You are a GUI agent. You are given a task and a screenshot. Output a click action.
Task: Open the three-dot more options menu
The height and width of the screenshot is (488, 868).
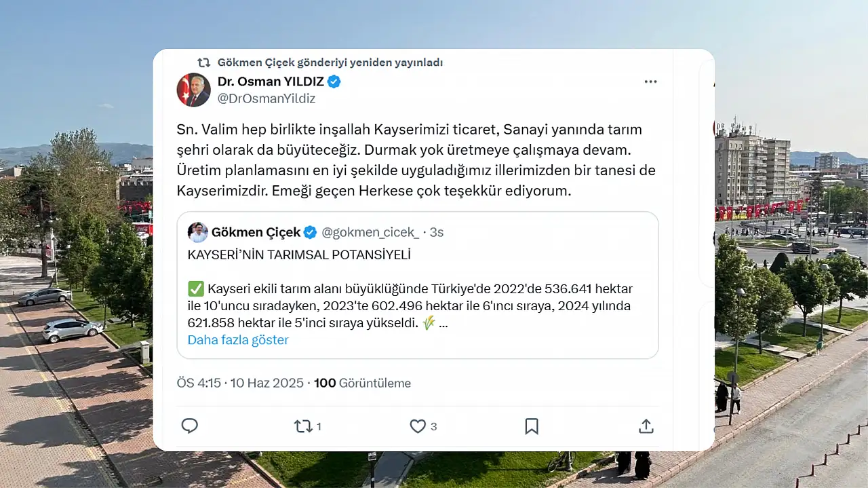651,81
